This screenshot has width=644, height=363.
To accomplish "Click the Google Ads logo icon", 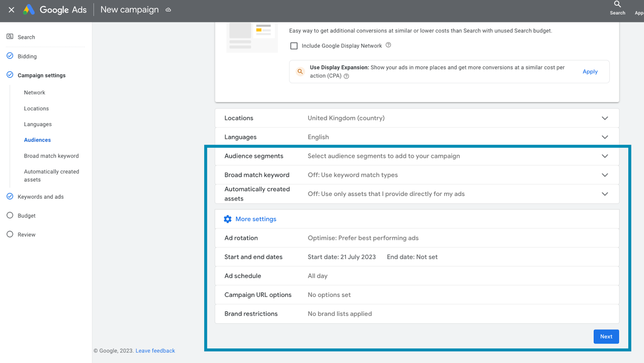I will pyautogui.click(x=29, y=10).
